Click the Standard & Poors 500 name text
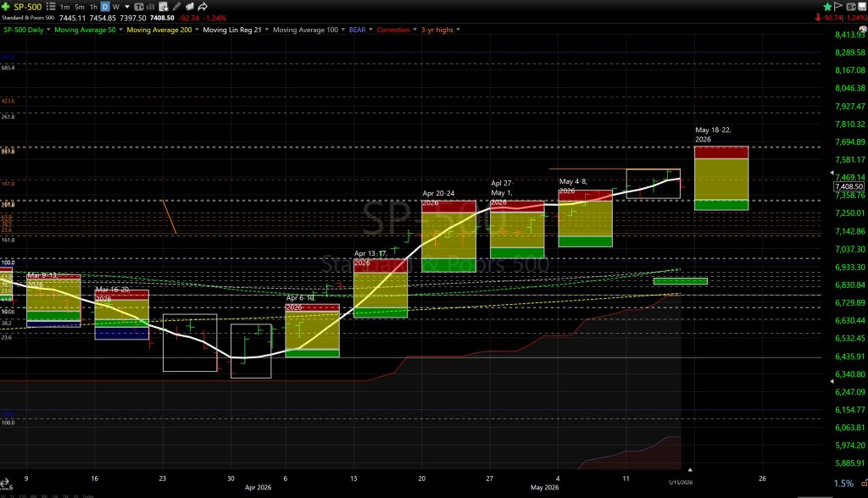The height and width of the screenshot is (498, 868). pos(28,18)
